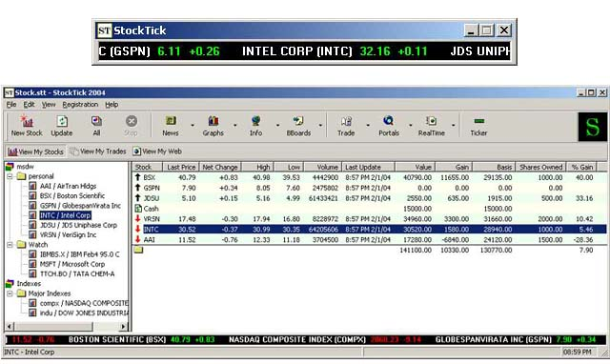Viewport: 610px width, 364px height.
Task: Click the totals row folder icon
Action: (x=138, y=250)
